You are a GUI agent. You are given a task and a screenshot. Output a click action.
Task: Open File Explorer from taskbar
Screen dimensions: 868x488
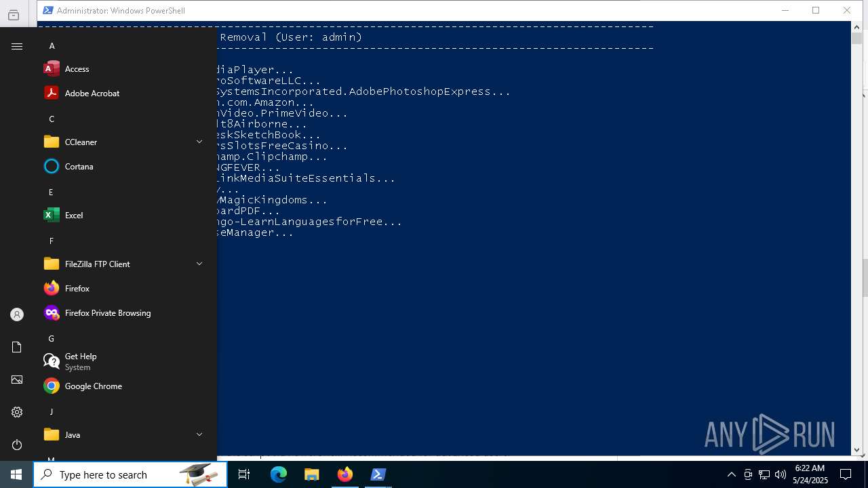(x=312, y=474)
